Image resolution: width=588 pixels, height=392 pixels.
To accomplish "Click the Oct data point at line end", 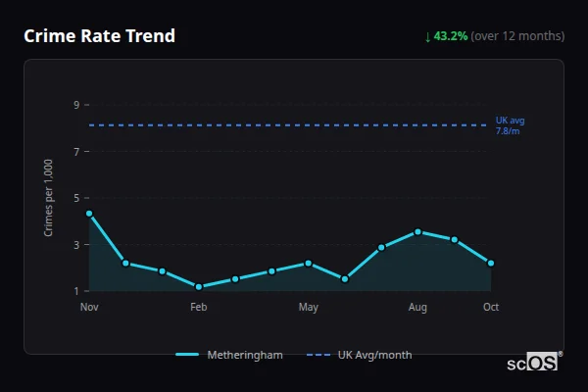I will pyautogui.click(x=491, y=264).
